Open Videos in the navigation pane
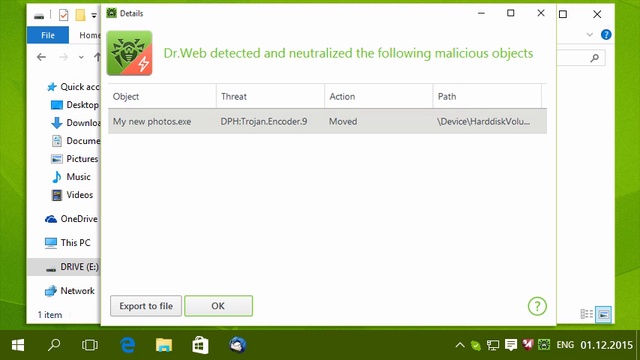640x360 pixels. [72, 195]
